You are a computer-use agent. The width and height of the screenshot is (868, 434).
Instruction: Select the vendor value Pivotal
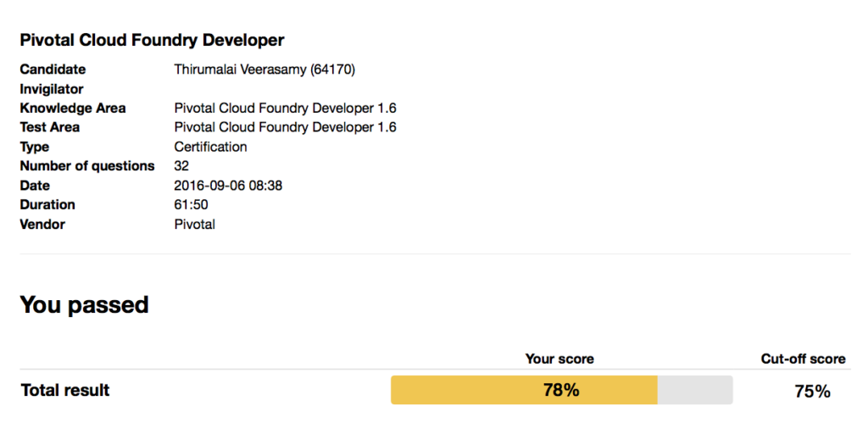click(x=195, y=224)
